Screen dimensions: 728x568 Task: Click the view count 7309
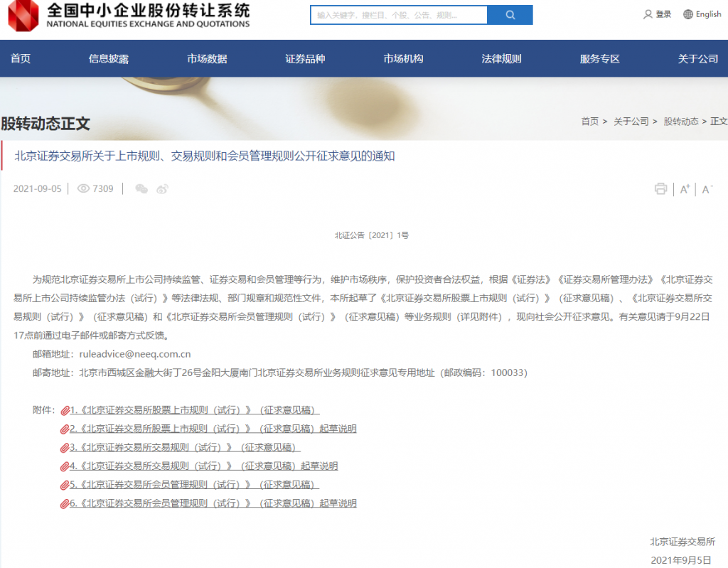pos(103,188)
